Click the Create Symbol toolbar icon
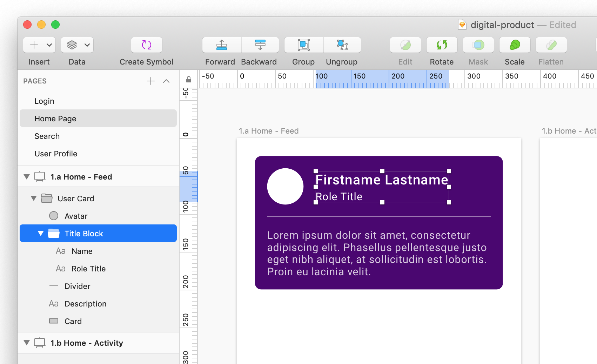 pos(146,45)
